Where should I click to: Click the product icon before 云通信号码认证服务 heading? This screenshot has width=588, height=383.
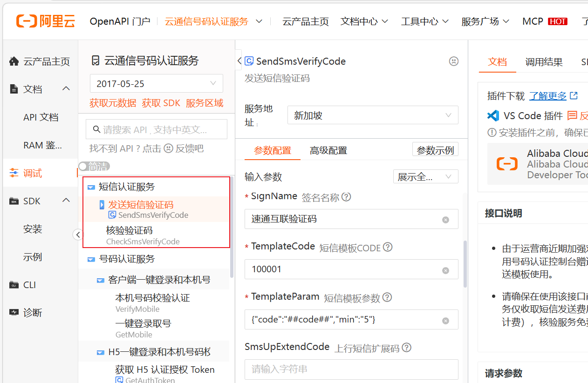click(96, 60)
